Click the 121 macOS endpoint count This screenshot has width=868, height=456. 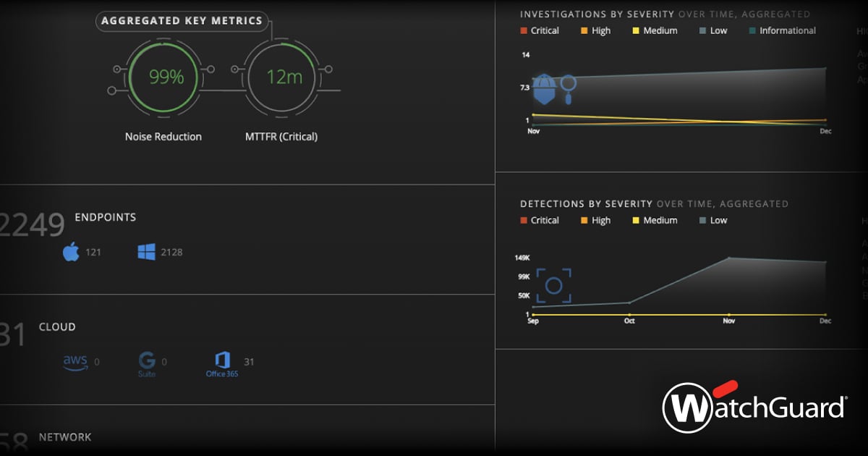coord(93,253)
